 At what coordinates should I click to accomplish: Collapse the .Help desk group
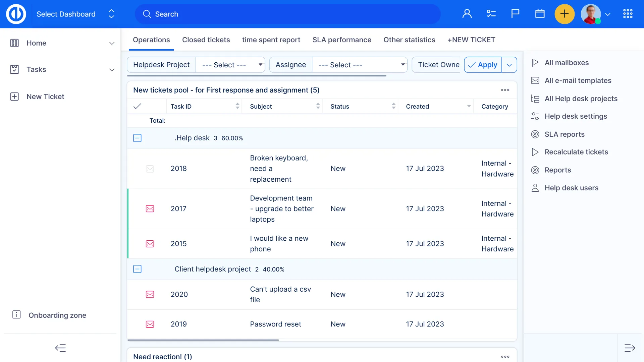[x=137, y=138]
